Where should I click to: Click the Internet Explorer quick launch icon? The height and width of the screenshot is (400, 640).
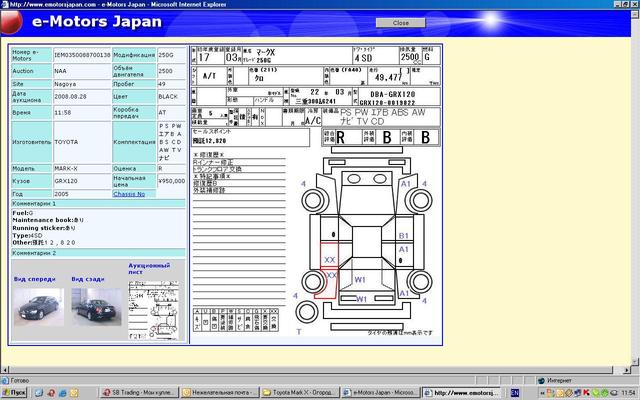pyautogui.click(x=62, y=393)
